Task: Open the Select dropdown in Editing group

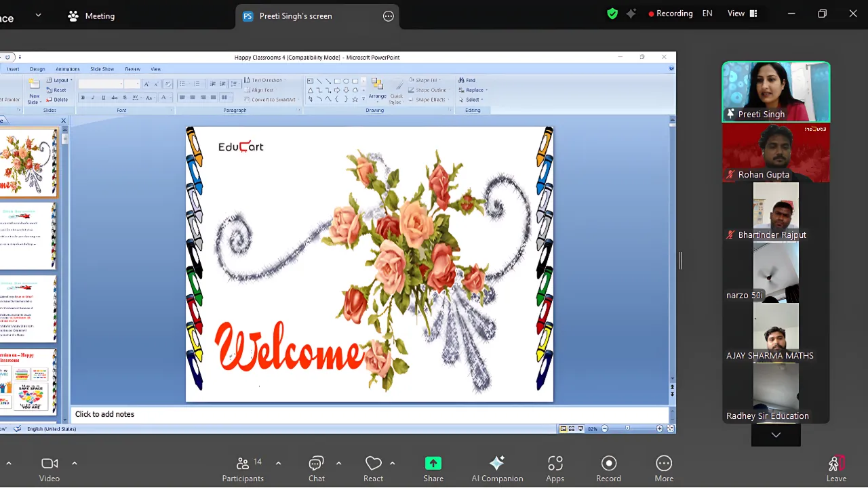Action: [471, 100]
